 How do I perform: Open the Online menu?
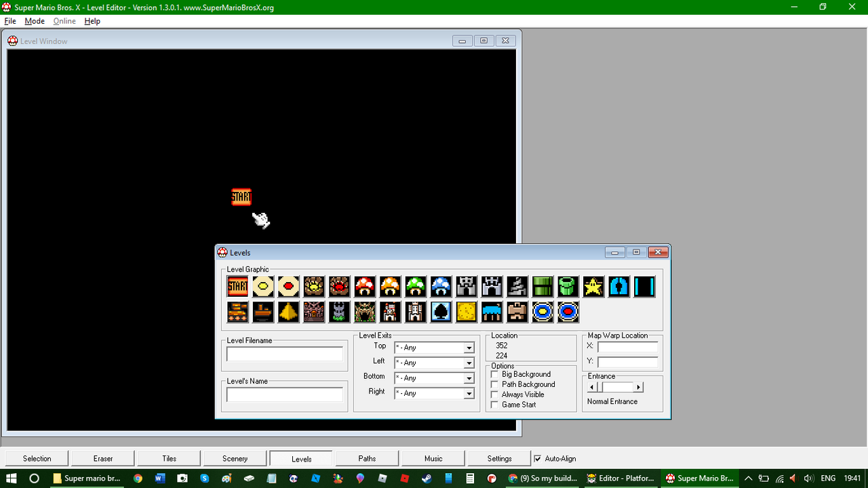tap(64, 21)
